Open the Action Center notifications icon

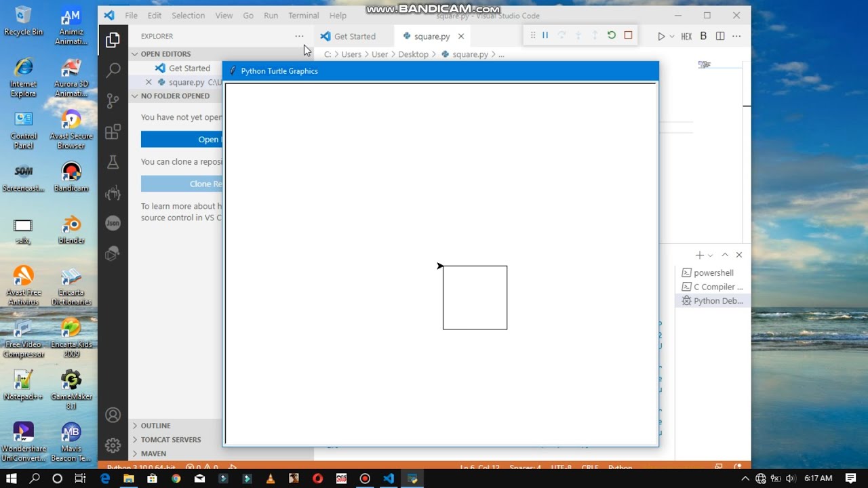851,479
